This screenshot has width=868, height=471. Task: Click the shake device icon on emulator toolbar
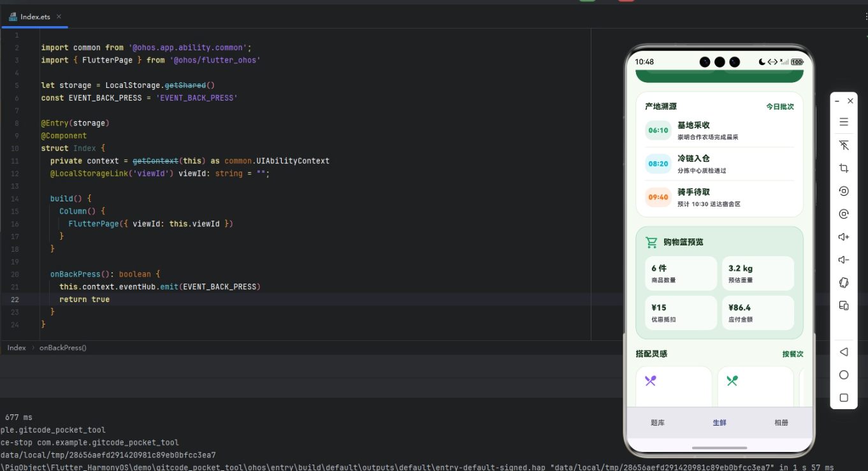[844, 282]
